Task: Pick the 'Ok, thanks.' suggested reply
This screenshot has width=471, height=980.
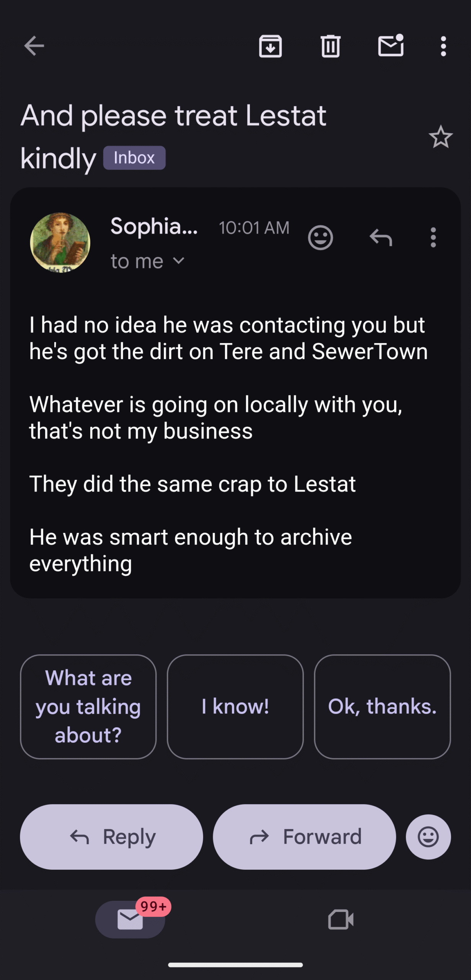Action: [x=382, y=706]
